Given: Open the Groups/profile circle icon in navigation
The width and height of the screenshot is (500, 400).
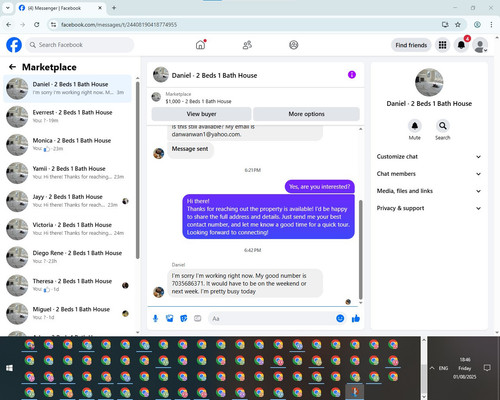Looking at the screenshot, I should [294, 45].
